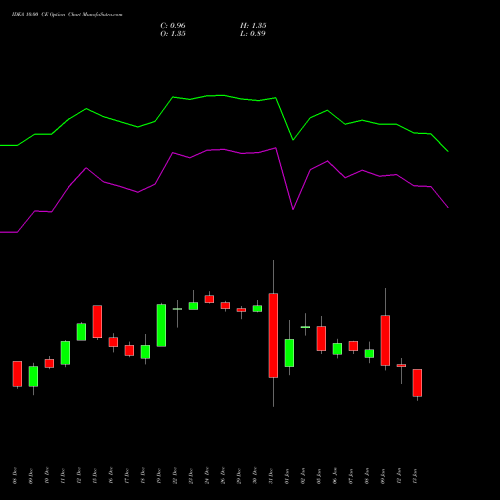
Task: Click the tall red candle for 31 Dec
Action: (273, 335)
